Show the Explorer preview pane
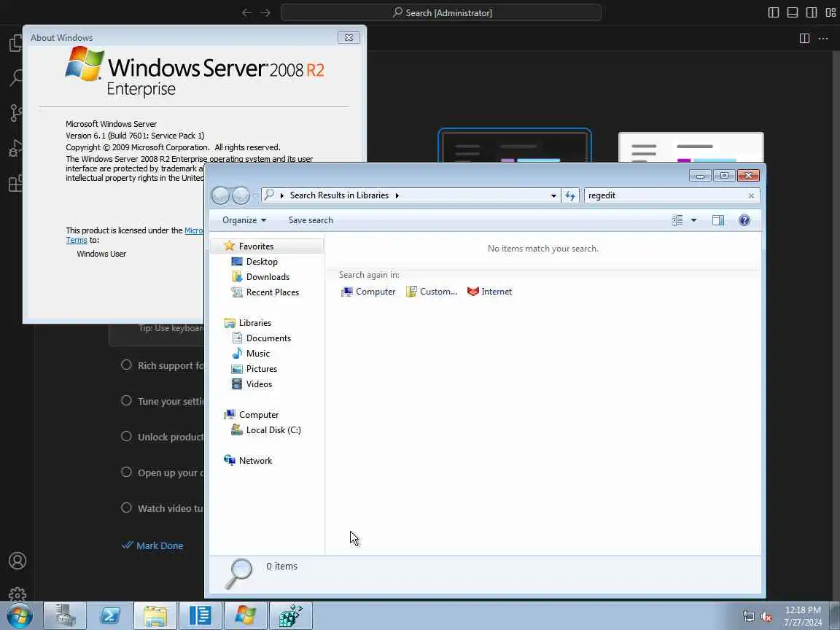This screenshot has height=630, width=840. tap(717, 220)
